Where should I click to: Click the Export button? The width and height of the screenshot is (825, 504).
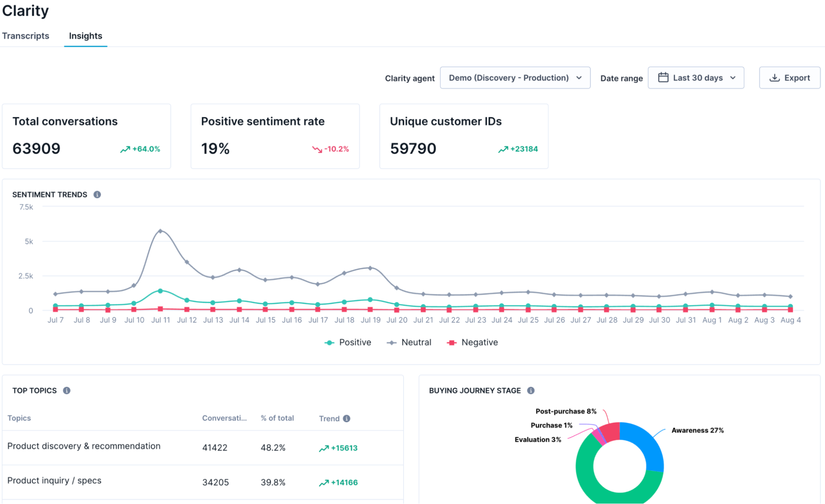tap(790, 78)
